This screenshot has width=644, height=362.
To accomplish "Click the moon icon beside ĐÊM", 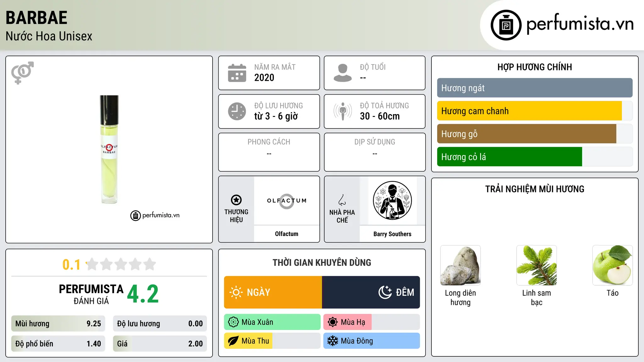I will click(385, 292).
